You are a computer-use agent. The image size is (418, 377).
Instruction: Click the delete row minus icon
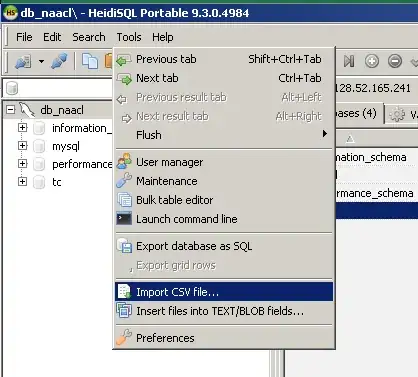pyautogui.click(x=395, y=61)
